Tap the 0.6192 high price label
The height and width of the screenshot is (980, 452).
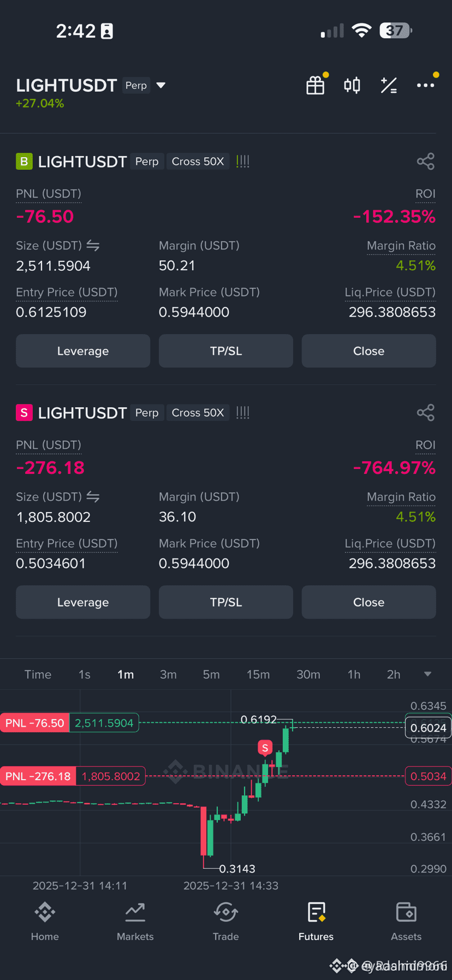[259, 720]
